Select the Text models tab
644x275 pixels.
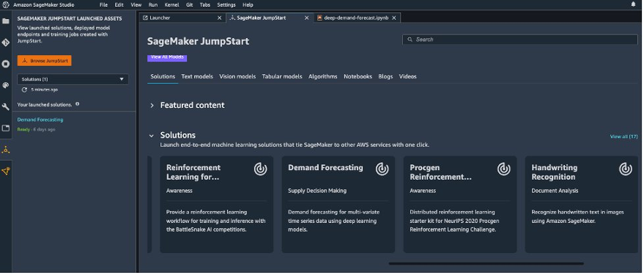point(197,76)
